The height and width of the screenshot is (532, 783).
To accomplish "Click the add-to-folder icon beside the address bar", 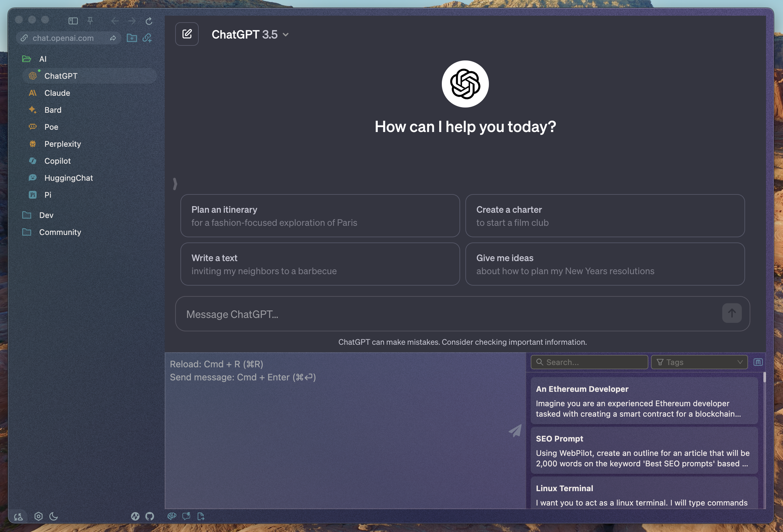I will [132, 38].
